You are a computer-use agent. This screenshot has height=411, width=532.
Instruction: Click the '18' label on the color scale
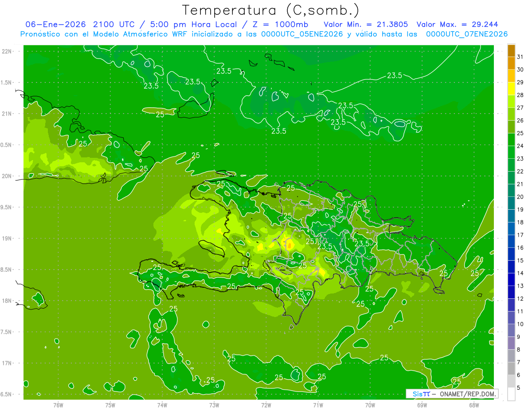click(x=520, y=222)
